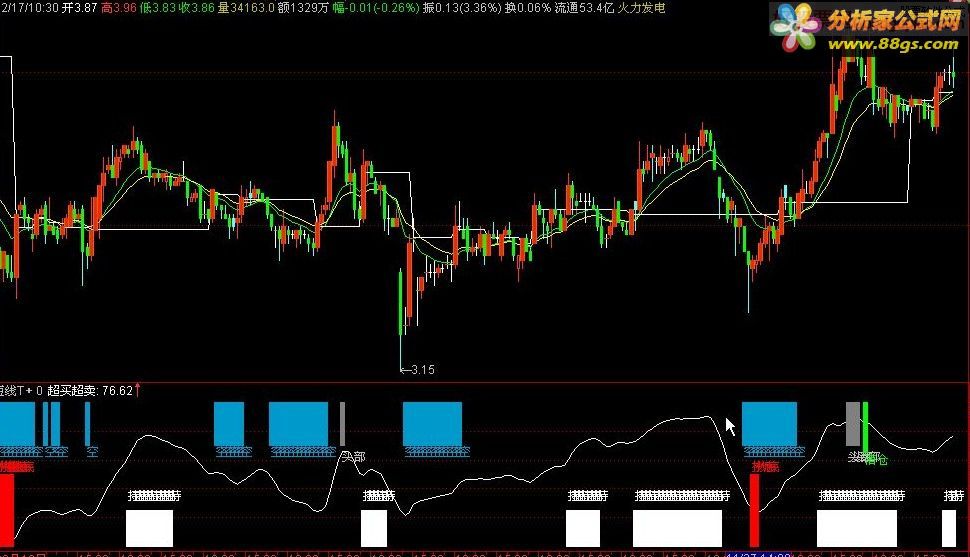Click the gray bar beside the green bar

tap(852, 424)
